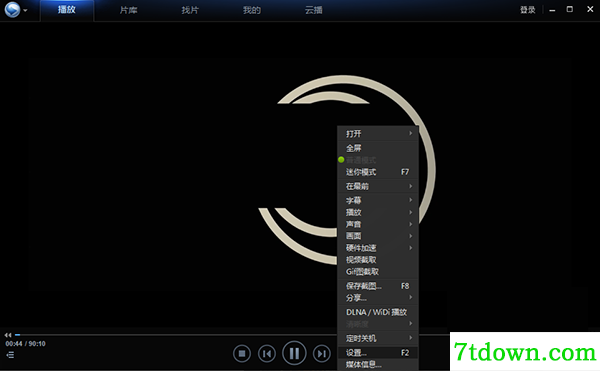Skip to the next video

click(322, 354)
